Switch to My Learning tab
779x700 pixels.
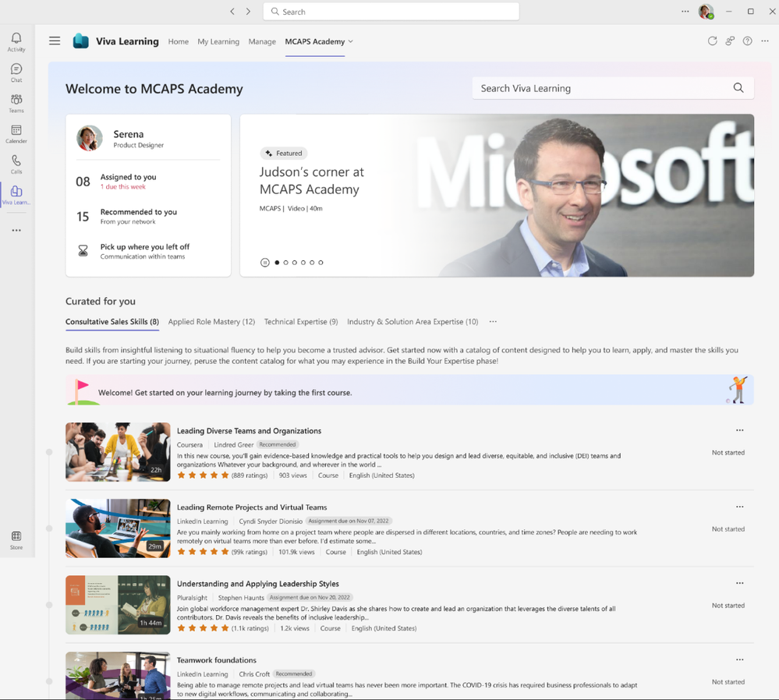[218, 42]
